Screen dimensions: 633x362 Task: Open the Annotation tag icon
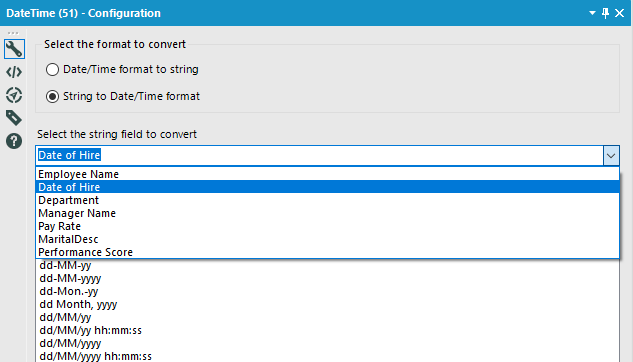pyautogui.click(x=14, y=118)
